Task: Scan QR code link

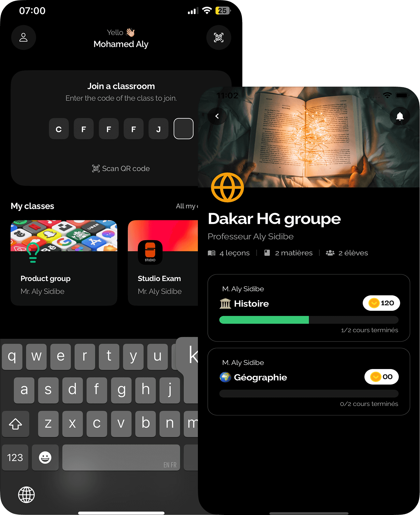Action: click(121, 168)
